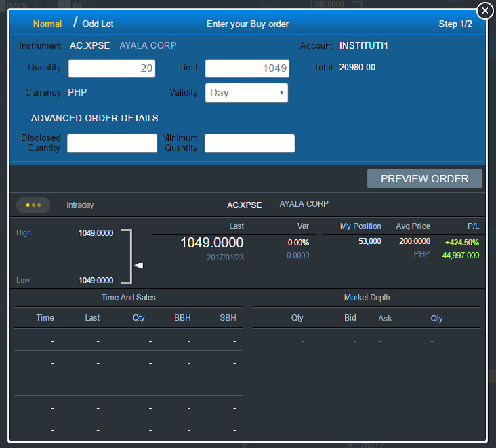Click the Last price 1049.0000

(x=212, y=243)
